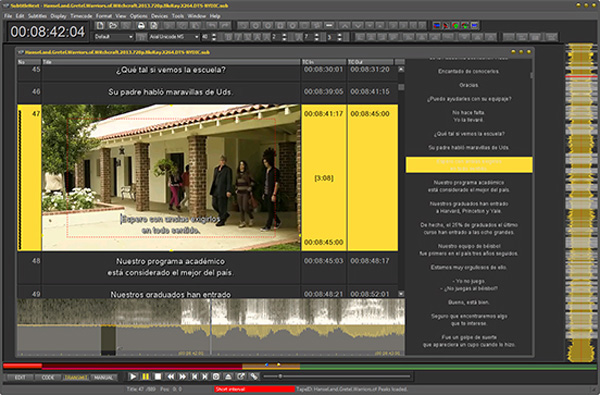Stop playback

pyautogui.click(x=158, y=377)
